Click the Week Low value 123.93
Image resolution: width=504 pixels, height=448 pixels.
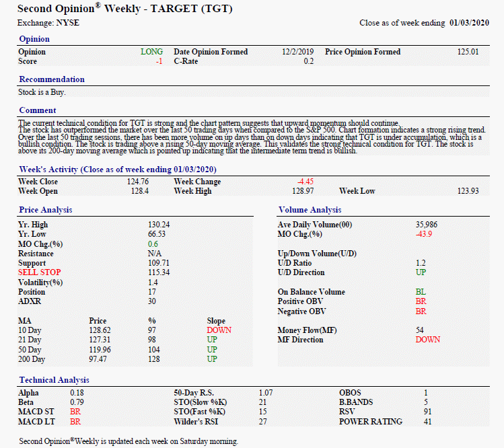pos(468,191)
